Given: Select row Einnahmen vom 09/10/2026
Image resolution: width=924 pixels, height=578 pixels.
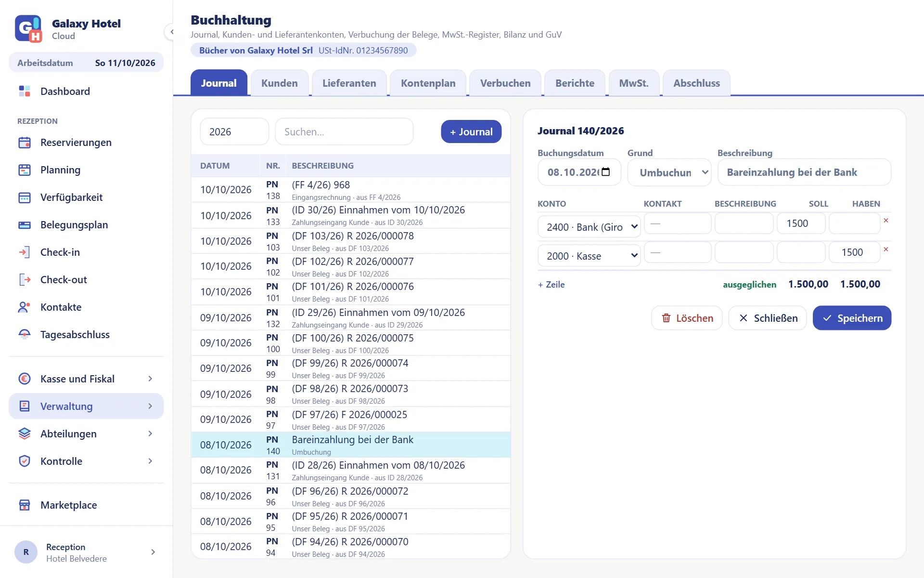Looking at the screenshot, I should coord(351,318).
